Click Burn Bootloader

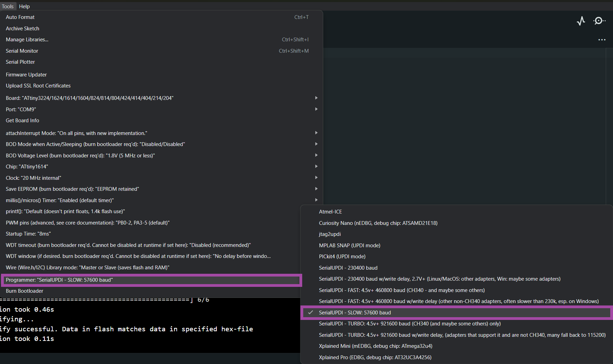[24, 291]
